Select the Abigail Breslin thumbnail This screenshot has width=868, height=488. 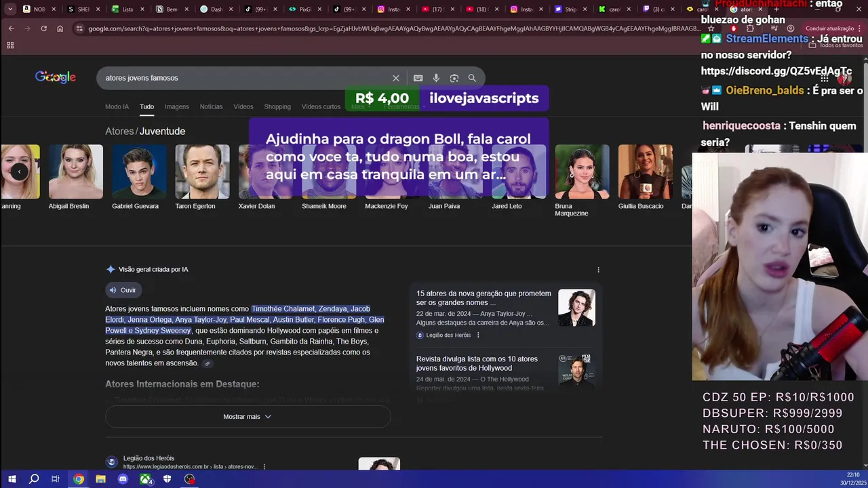tap(76, 171)
